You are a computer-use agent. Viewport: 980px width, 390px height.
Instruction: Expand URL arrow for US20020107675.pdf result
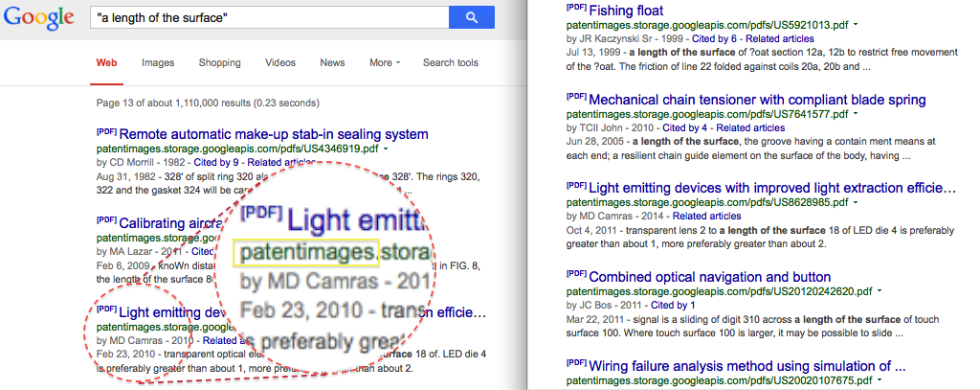tap(879, 380)
